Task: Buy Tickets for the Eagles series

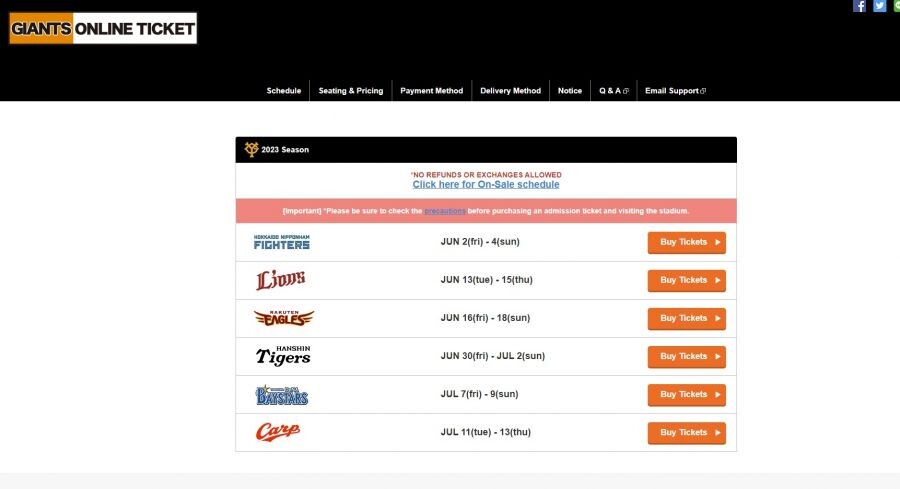Action: [x=687, y=319]
